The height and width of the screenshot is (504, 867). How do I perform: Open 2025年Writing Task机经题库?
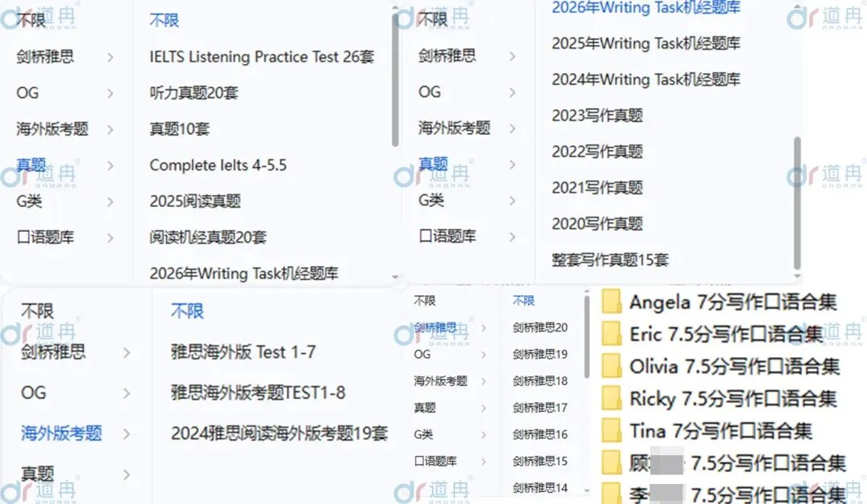645,43
